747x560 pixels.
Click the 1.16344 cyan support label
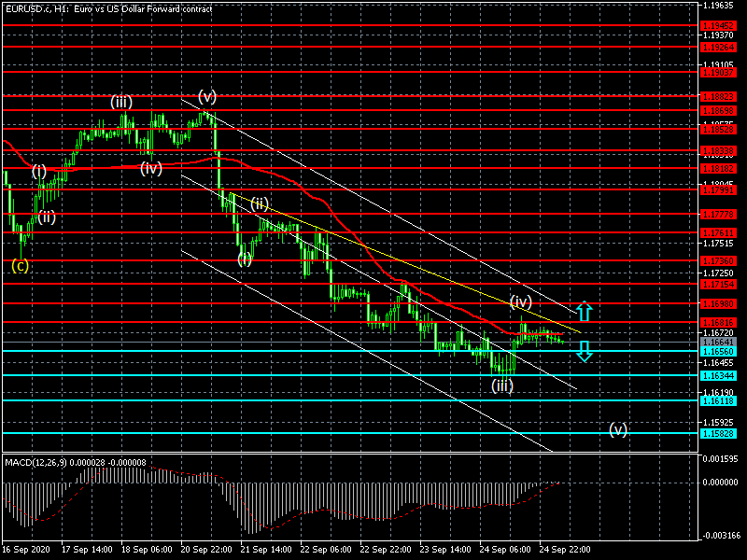click(x=719, y=376)
